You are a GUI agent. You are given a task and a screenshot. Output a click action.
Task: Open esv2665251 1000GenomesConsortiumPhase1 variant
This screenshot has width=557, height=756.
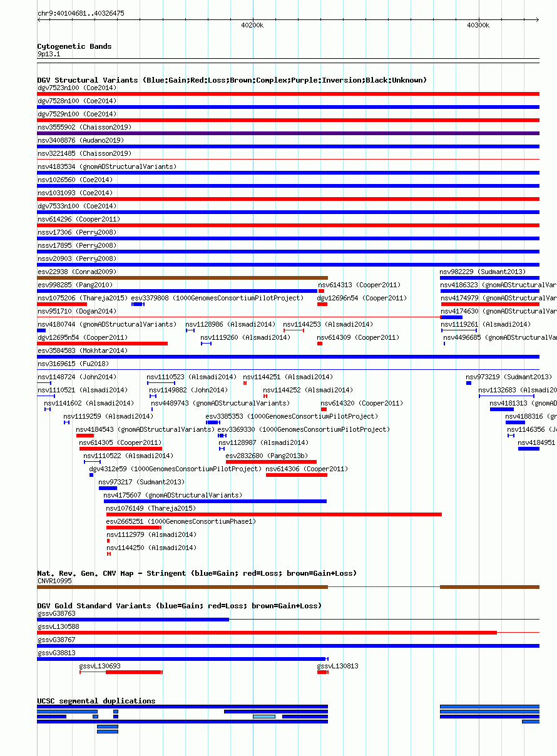pyautogui.click(x=133, y=528)
